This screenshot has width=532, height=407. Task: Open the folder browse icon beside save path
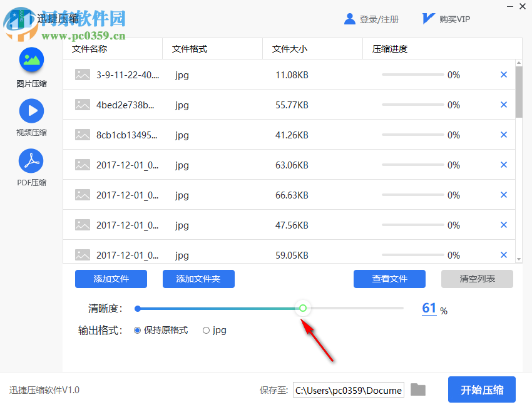click(418, 389)
